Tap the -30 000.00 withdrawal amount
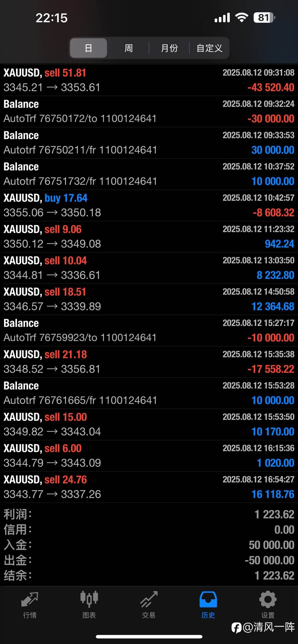Screen dimensions: 298x644 [x=271, y=119]
